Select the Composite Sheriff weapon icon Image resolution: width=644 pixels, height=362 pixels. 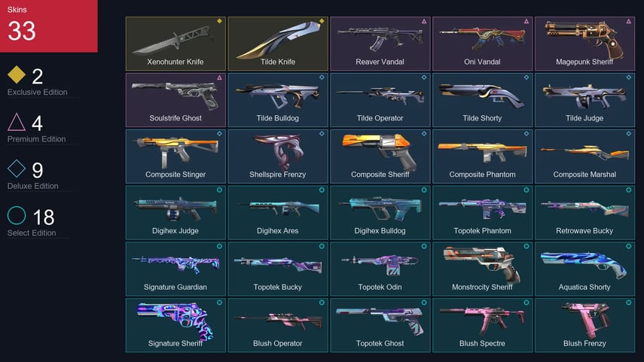point(380,151)
